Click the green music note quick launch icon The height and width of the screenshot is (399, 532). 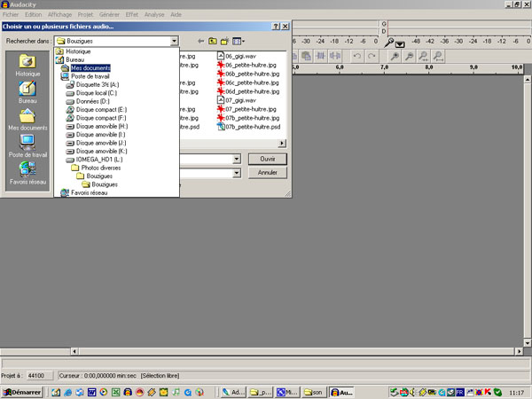click(176, 392)
